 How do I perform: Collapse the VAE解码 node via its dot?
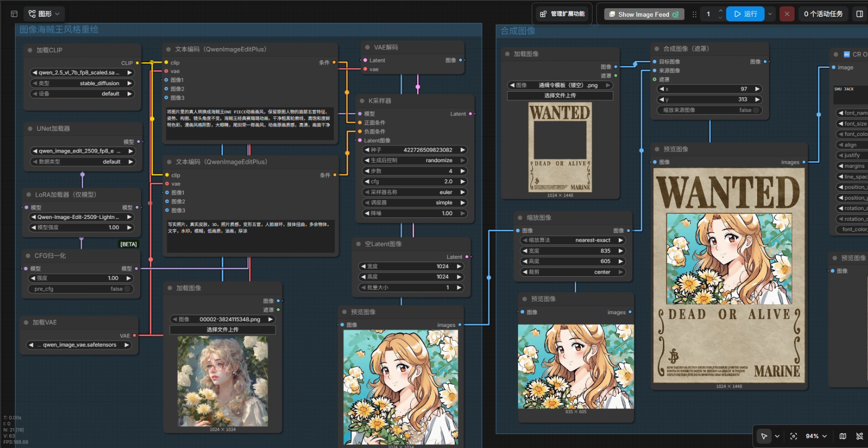367,47
